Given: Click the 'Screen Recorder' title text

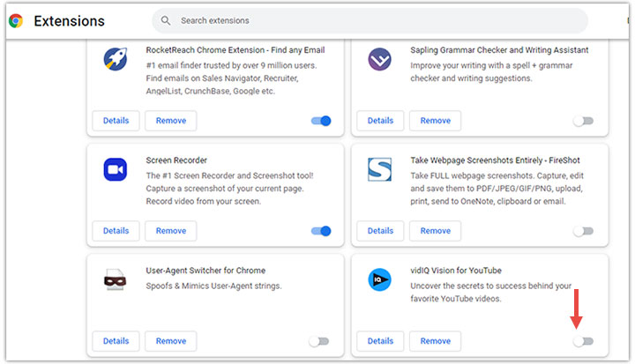Looking at the screenshot, I should point(176,160).
